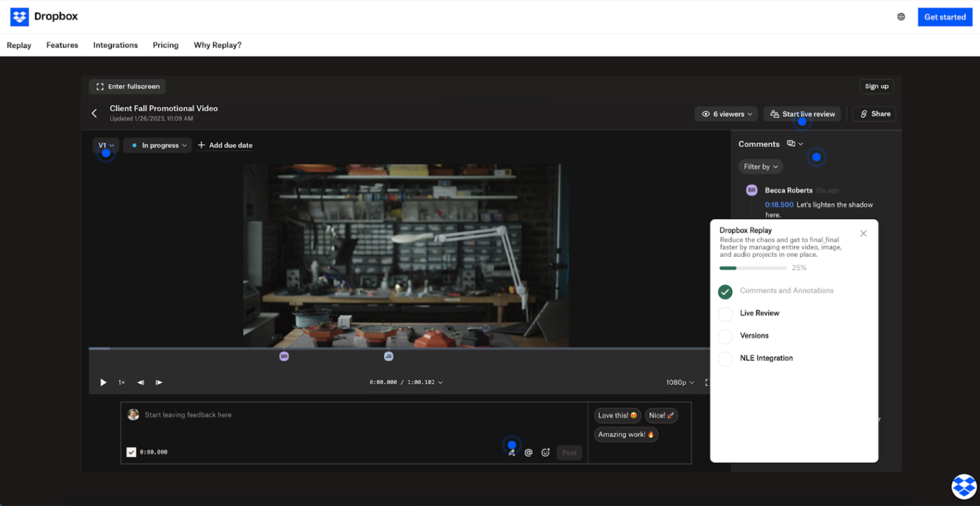The width and height of the screenshot is (980, 506).
Task: Click the JS comment marker on timeline
Action: pyautogui.click(x=389, y=356)
